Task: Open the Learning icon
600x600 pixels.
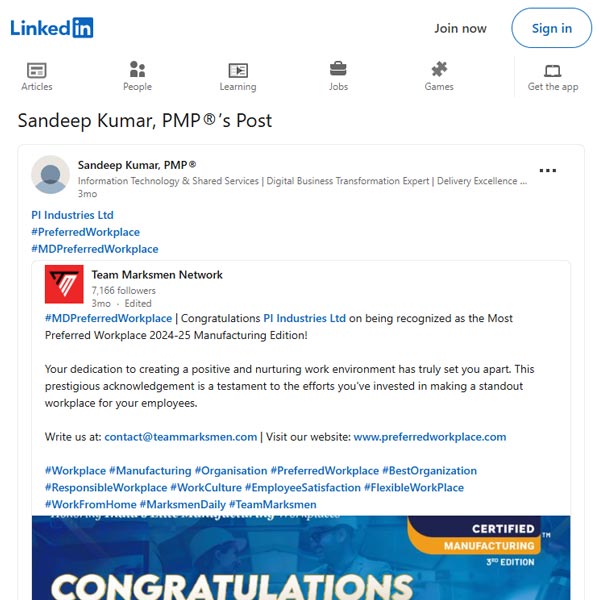Action: [x=238, y=70]
